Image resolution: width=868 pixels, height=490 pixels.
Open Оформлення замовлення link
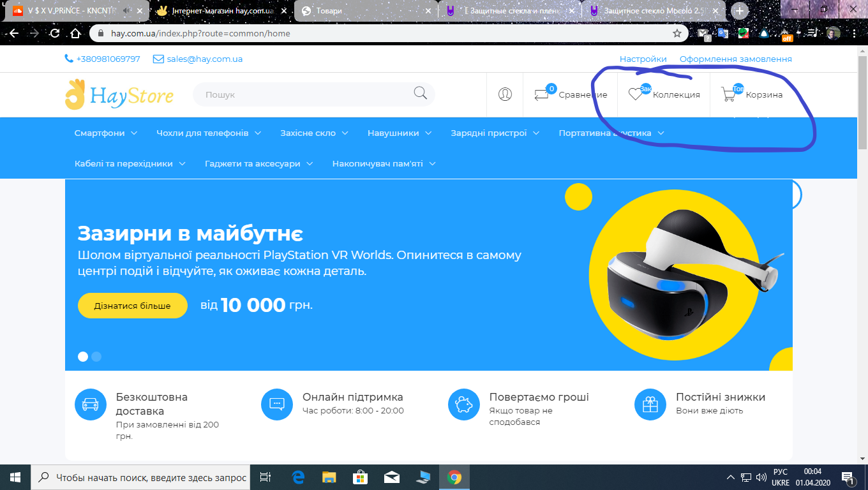(736, 59)
